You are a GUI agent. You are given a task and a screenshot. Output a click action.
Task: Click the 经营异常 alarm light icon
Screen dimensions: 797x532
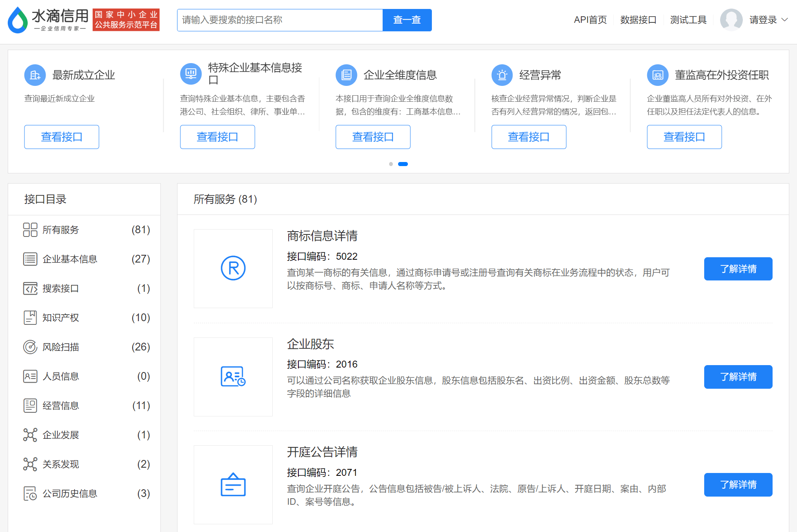coord(502,75)
